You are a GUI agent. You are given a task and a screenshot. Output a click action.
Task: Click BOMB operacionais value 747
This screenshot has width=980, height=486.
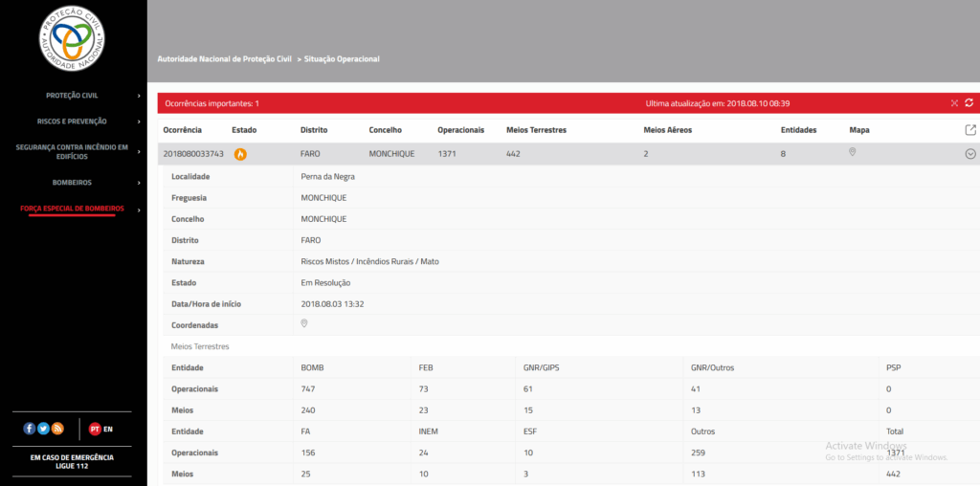(x=308, y=388)
